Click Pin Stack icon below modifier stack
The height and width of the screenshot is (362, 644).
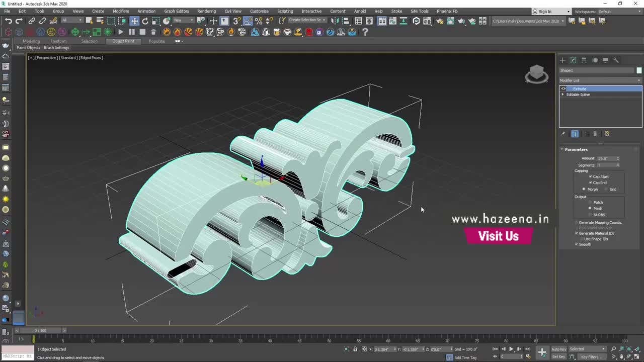pos(562,134)
